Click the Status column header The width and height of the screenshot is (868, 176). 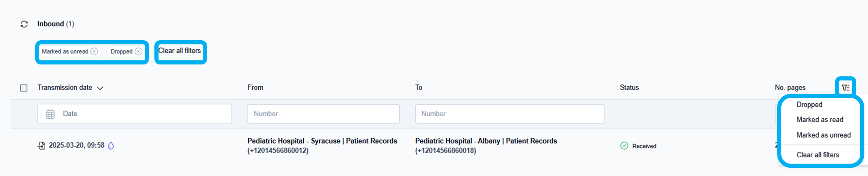coord(629,87)
